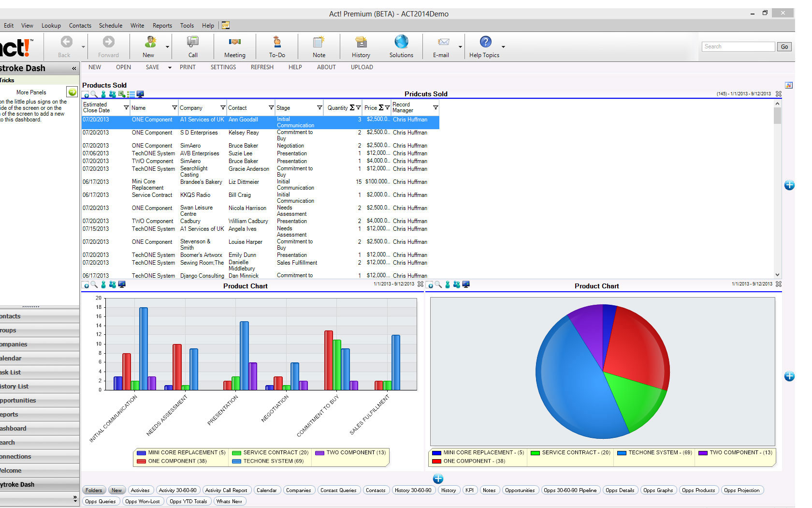Click the list view icon in Products Sold
Image resolution: width=812 pixels, height=508 pixels.
point(131,94)
